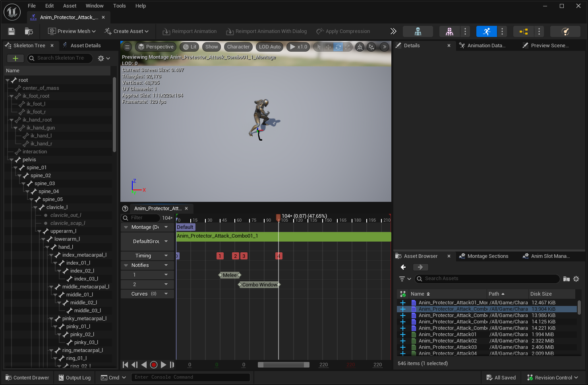
Task: Toggle the Lit view mode button
Action: point(189,47)
